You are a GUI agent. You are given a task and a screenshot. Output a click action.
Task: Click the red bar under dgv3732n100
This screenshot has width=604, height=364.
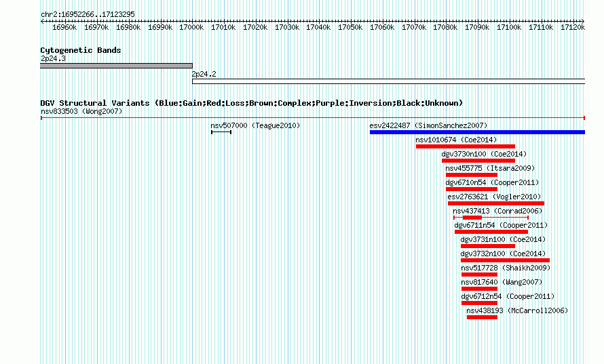click(506, 260)
